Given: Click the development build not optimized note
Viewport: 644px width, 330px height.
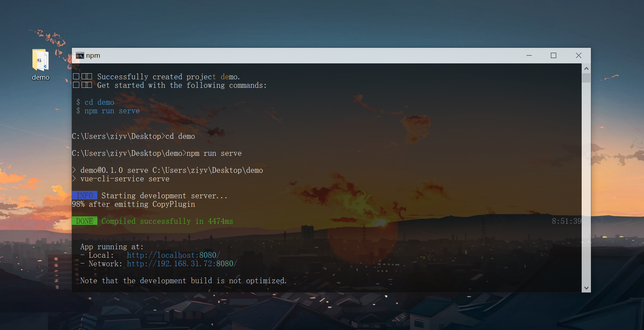Looking at the screenshot, I should 183,281.
